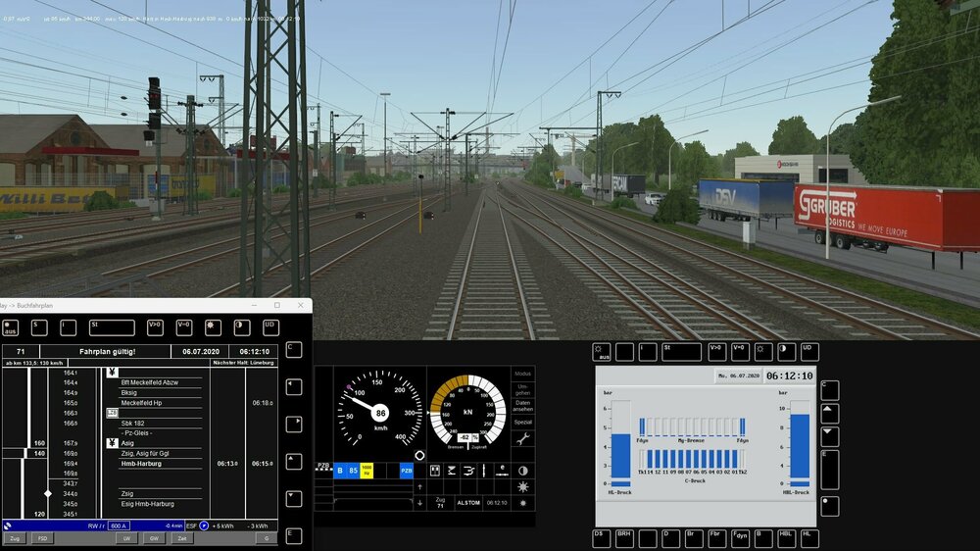This screenshot has width=980, height=551.
Task: Click the brightness sun key on timetable display
Action: point(213,327)
